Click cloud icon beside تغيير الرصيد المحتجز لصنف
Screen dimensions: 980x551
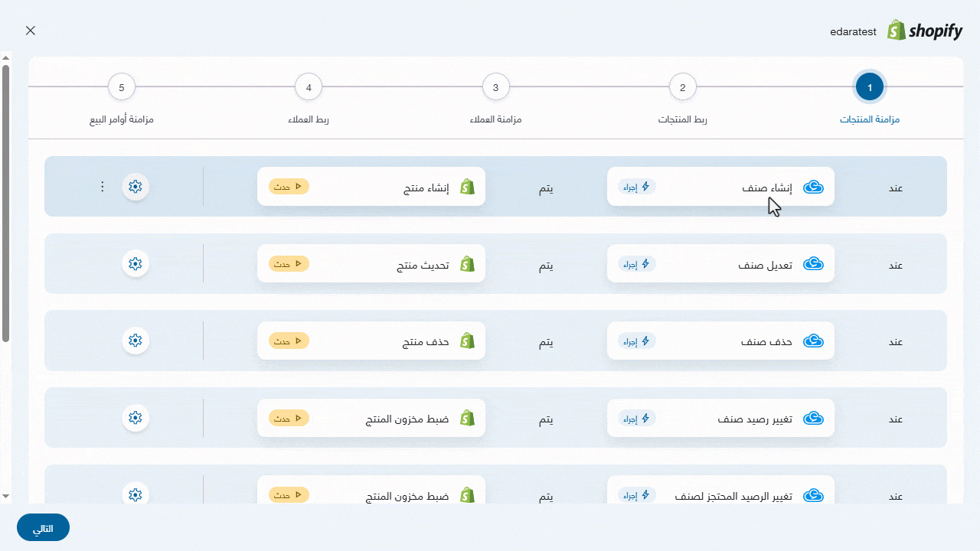pos(813,496)
